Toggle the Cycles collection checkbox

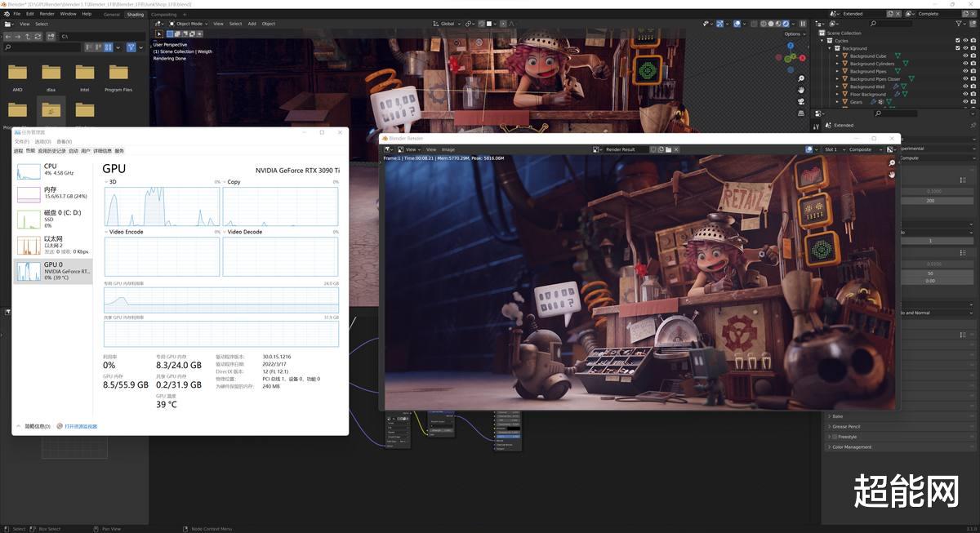(x=957, y=40)
